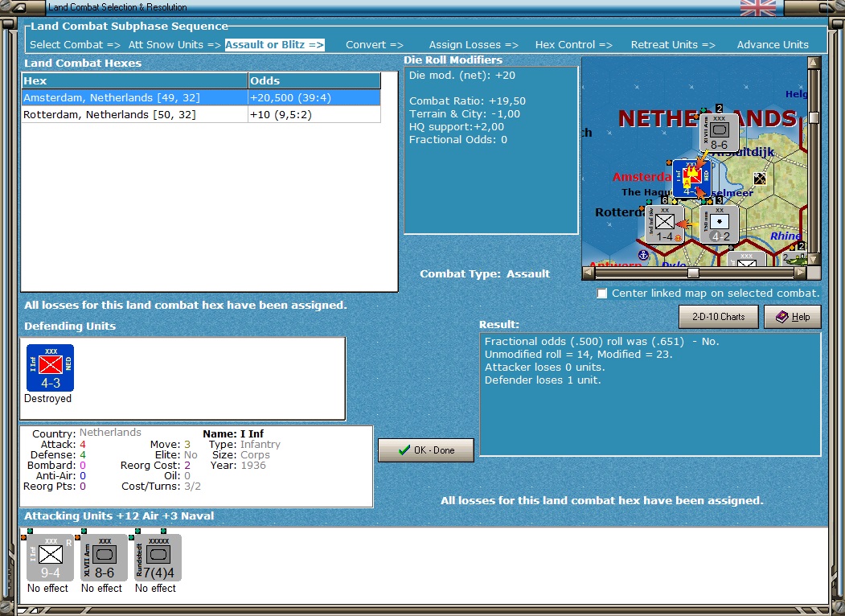The width and height of the screenshot is (845, 616).
Task: Click the 1-4 infantry division on the map
Action: coord(664,224)
